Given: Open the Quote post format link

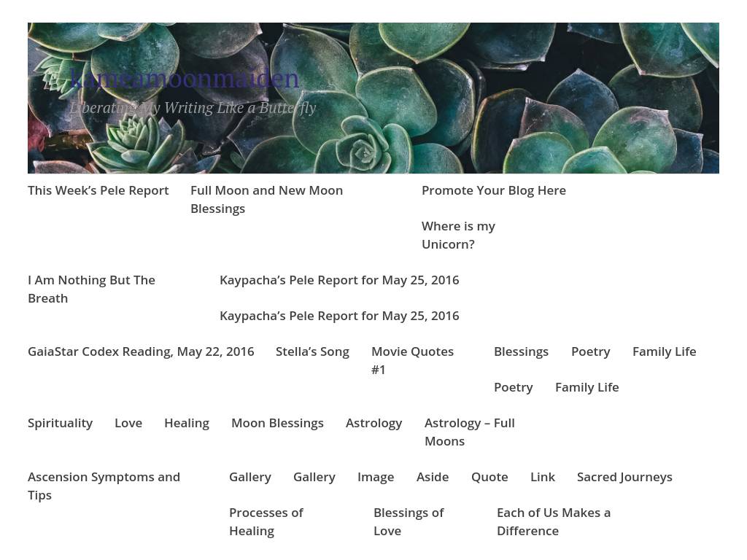Looking at the screenshot, I should click(x=489, y=477).
